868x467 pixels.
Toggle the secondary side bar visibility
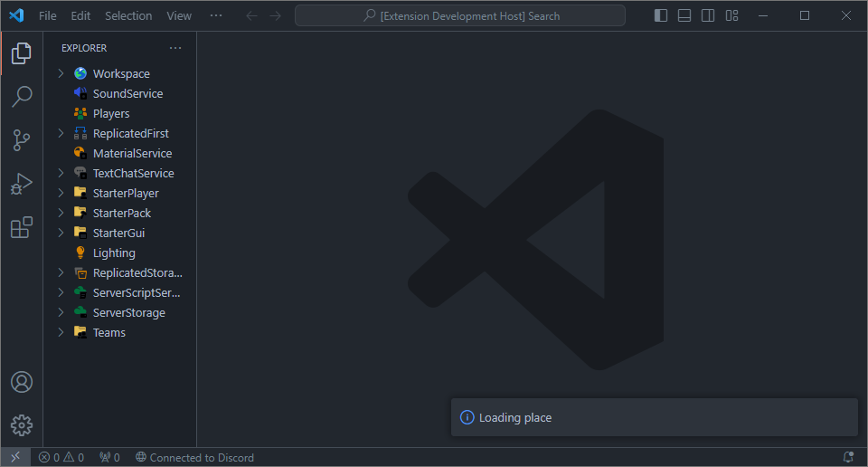coord(708,15)
